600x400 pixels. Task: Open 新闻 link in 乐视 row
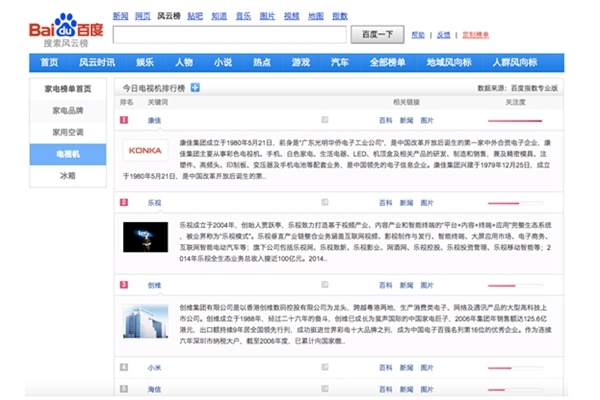coord(406,203)
